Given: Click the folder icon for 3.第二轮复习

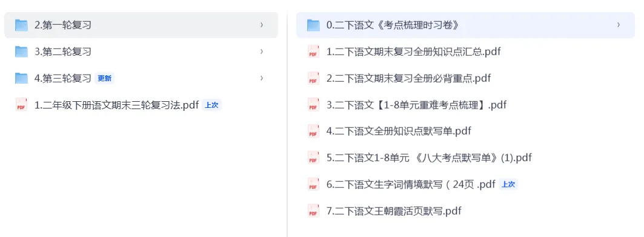Looking at the screenshot, I should (x=21, y=52).
